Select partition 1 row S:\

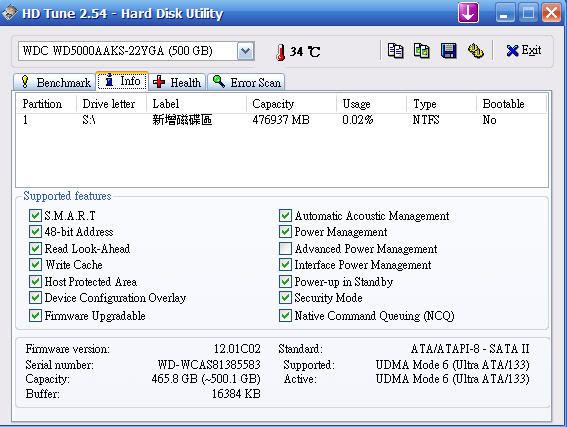point(282,120)
